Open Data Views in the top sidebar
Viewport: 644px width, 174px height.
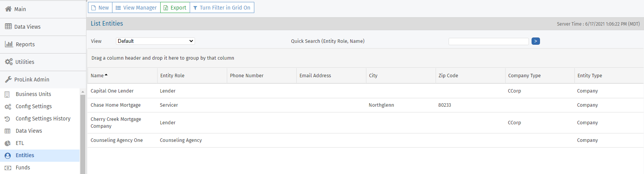(x=27, y=26)
